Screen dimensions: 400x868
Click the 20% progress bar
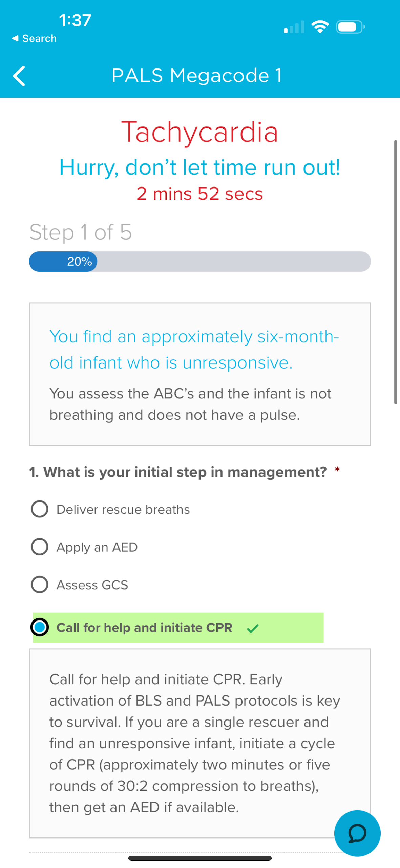coord(200,261)
